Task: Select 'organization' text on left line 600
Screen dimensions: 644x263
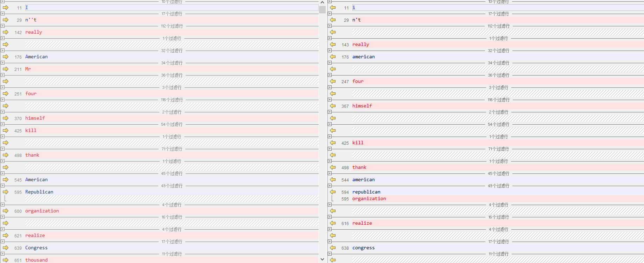Action: (x=42, y=211)
